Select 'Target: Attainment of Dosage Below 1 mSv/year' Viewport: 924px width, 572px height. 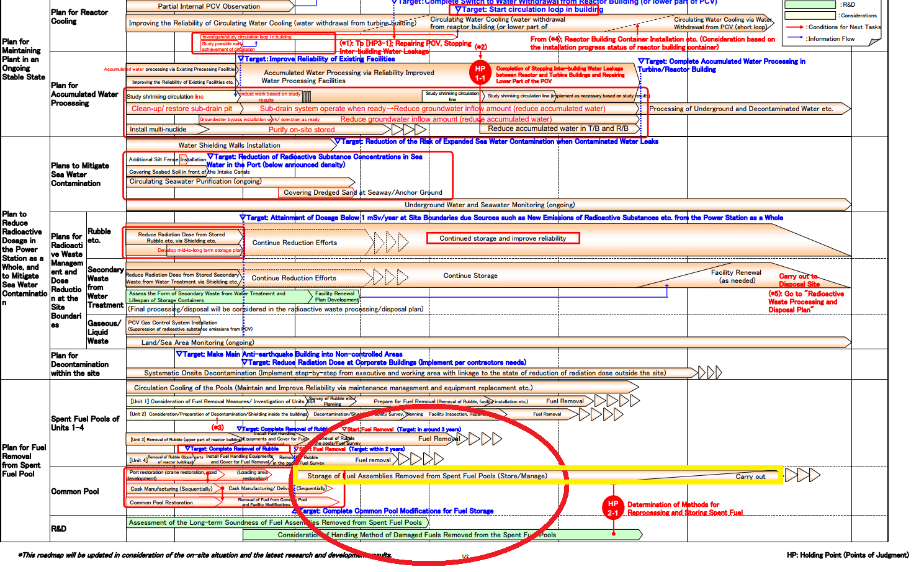pos(511,218)
